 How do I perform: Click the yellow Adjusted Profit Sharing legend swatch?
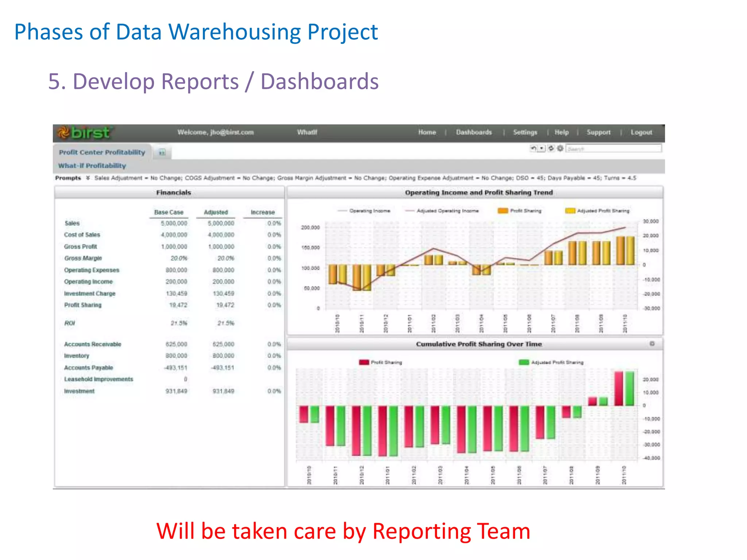[570, 211]
